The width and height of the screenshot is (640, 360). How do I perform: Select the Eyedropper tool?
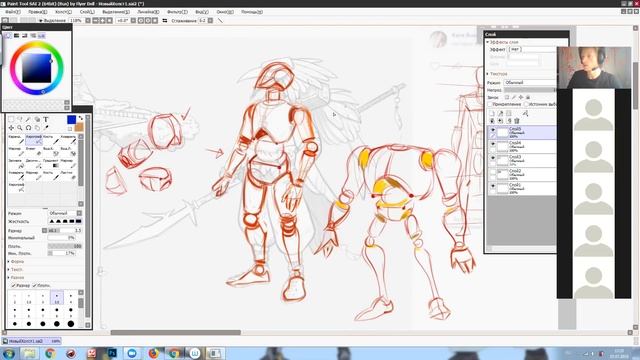click(46, 128)
